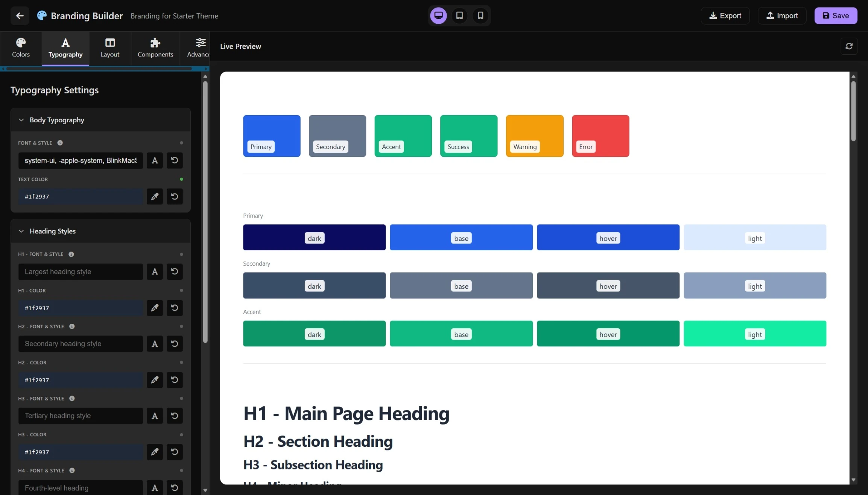This screenshot has height=495, width=868.
Task: Open the Colors tab
Action: point(21,48)
